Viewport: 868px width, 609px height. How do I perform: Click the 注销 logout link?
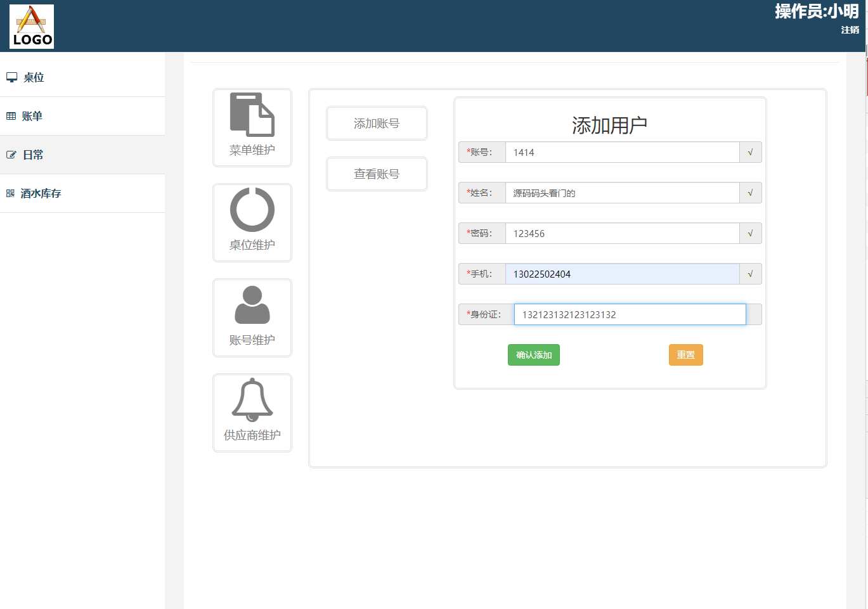[850, 30]
